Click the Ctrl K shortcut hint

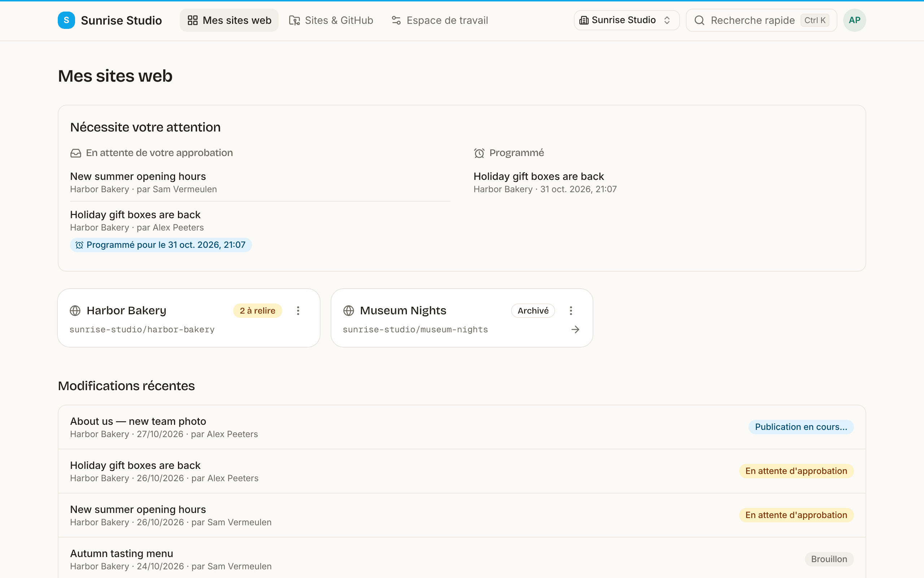[x=815, y=20]
